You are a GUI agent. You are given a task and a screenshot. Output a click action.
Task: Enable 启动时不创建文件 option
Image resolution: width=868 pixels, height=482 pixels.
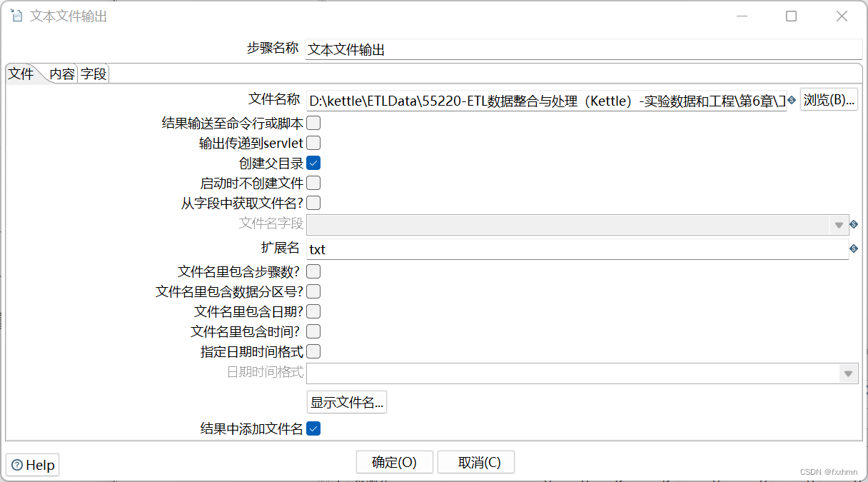[x=313, y=183]
